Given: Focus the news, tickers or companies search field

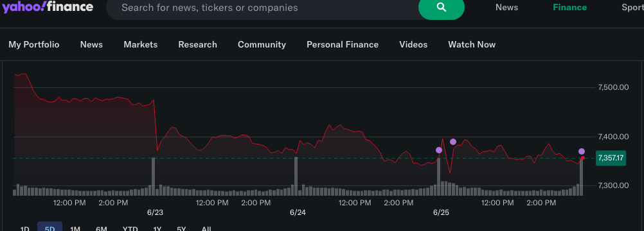Looking at the screenshot, I should pos(263,8).
